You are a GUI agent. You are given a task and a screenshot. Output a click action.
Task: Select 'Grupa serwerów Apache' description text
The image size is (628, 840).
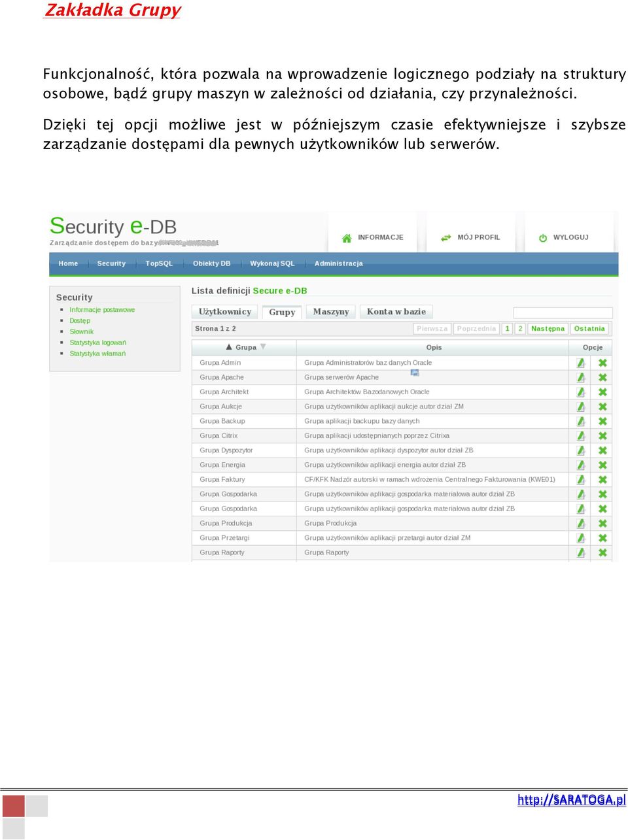pos(341,378)
